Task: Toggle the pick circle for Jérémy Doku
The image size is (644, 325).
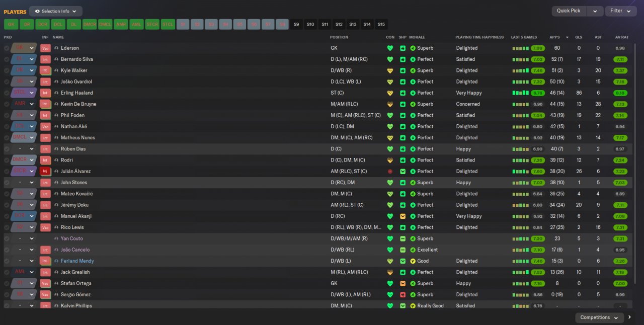Action: coord(7,205)
